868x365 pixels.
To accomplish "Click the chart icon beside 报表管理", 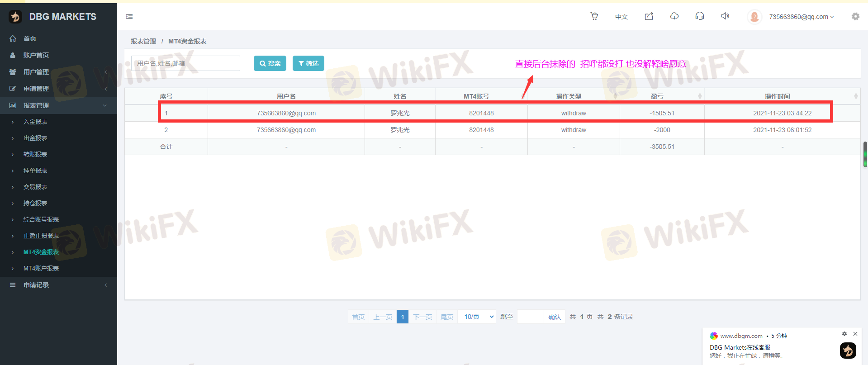I will click(13, 105).
